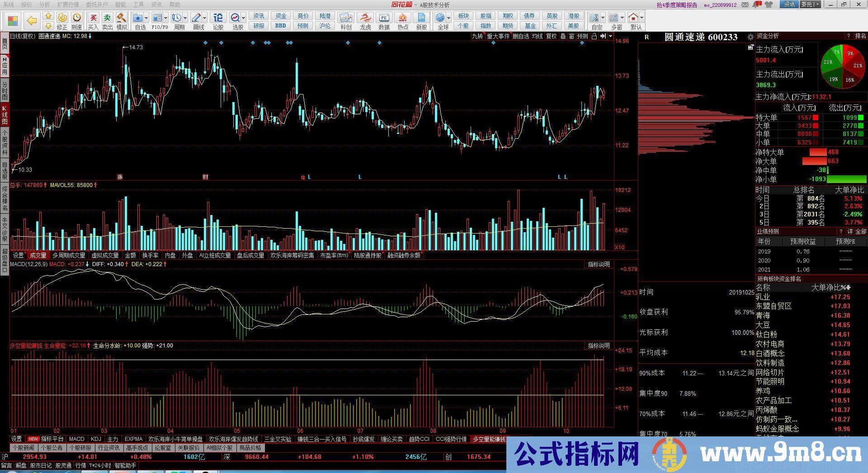The image size is (868, 473).
Task: Toggle 复权 price adjustment
Action: coord(552,36)
